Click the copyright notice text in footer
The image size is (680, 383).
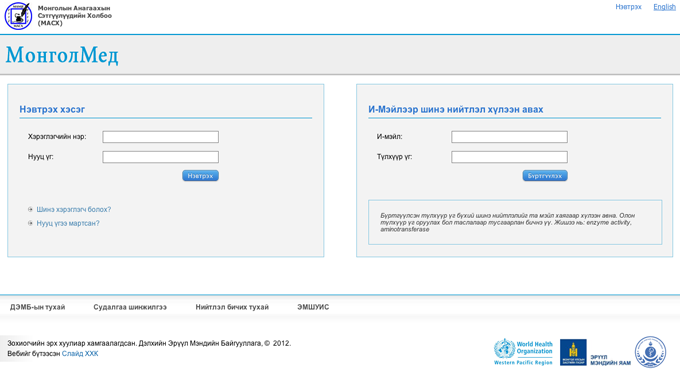pos(149,344)
